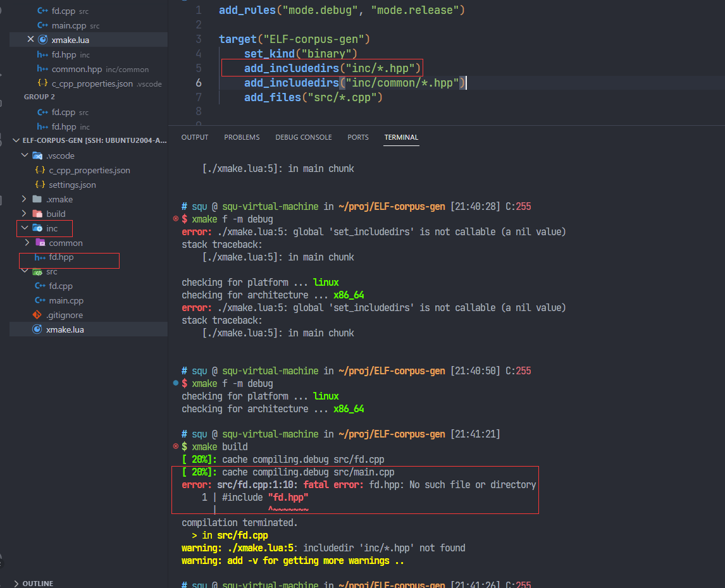Click the lua icon of xmake.lua in open editors

[43, 40]
